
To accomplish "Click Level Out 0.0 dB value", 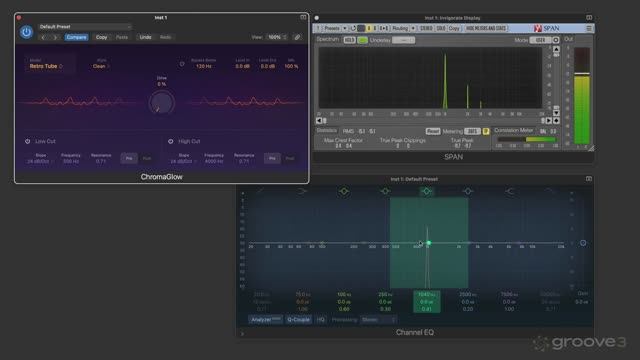I will (x=267, y=66).
